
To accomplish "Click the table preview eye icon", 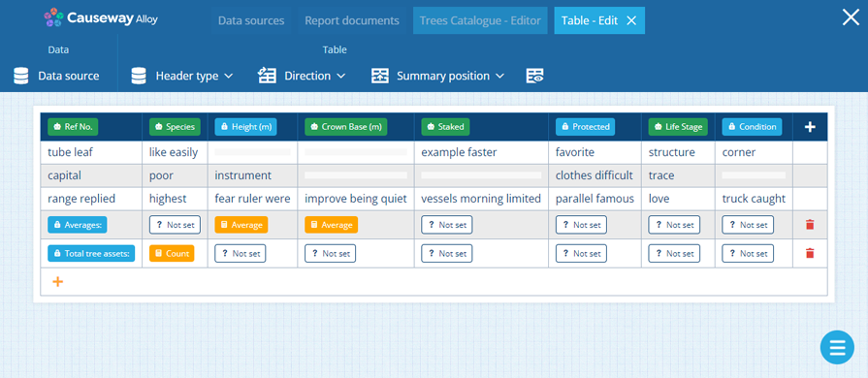I will coord(534,76).
